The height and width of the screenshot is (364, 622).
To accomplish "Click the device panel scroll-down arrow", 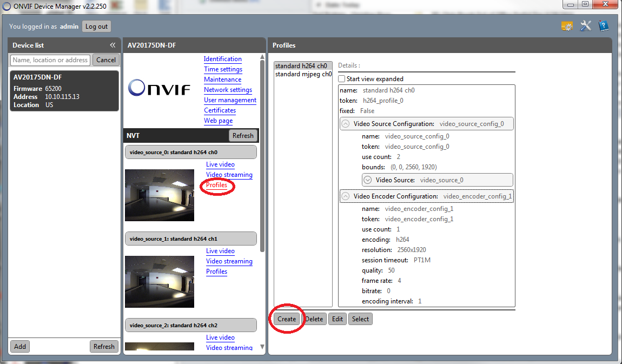I will 262,347.
